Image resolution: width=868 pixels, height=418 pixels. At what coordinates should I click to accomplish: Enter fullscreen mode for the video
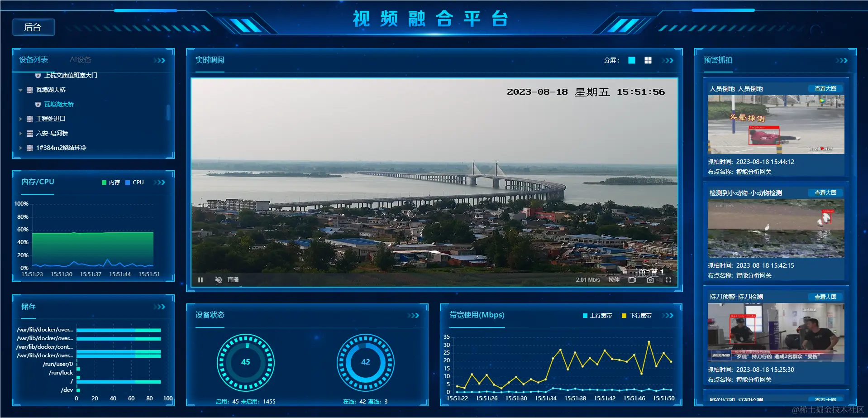(x=669, y=280)
